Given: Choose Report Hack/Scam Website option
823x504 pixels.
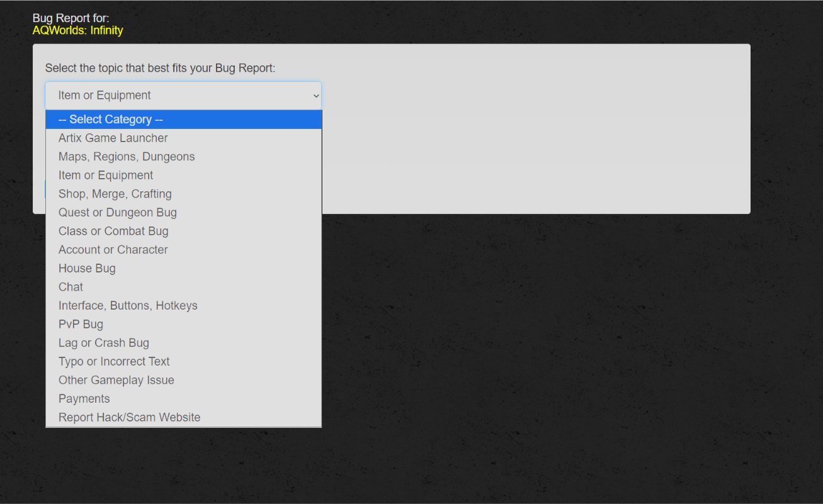Looking at the screenshot, I should click(x=183, y=417).
